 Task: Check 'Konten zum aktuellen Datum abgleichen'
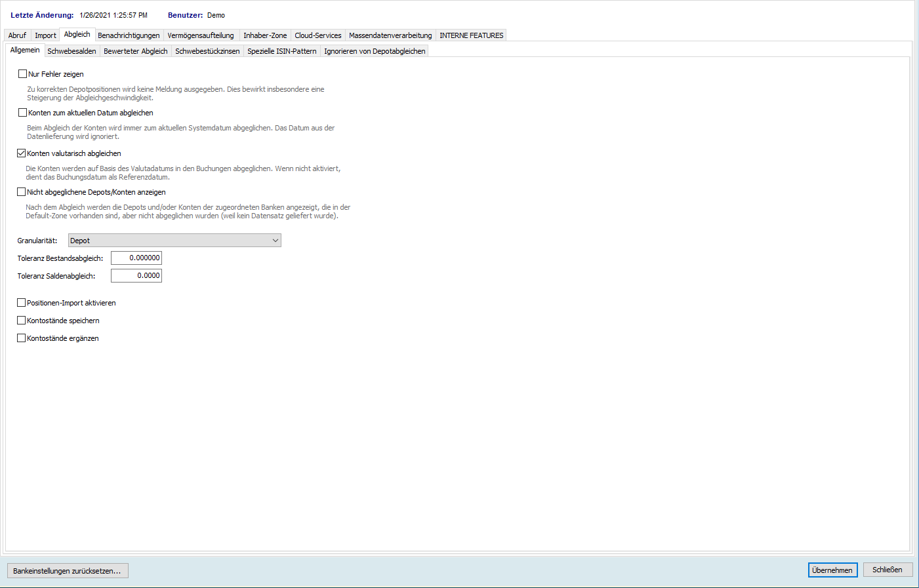pyautogui.click(x=23, y=113)
